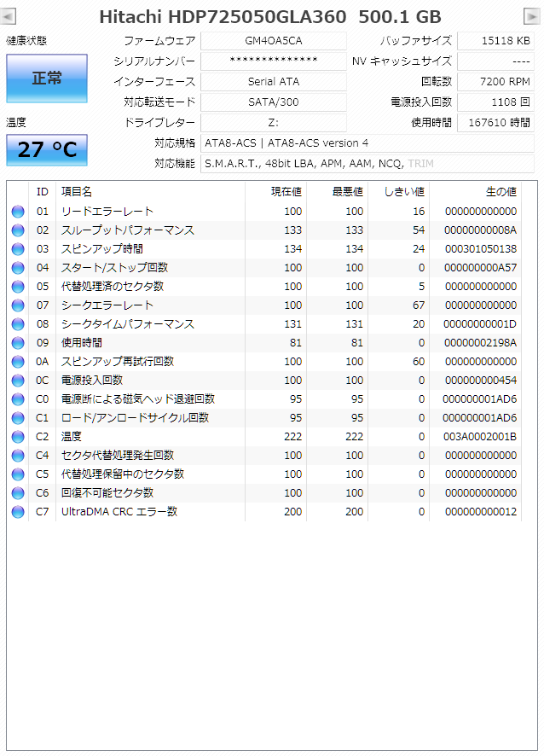Click status icon of row 09 使用時間
The image size is (544, 756).
click(x=18, y=343)
